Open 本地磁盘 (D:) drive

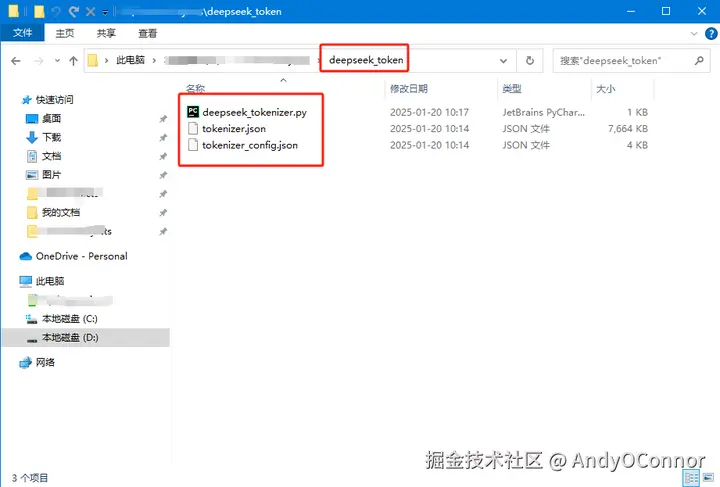click(70, 337)
